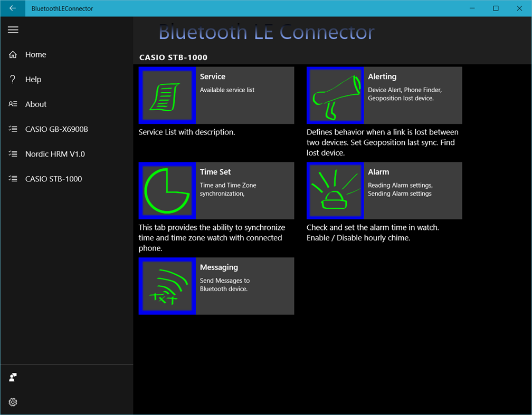Select the Service list tile icon

tap(167, 95)
